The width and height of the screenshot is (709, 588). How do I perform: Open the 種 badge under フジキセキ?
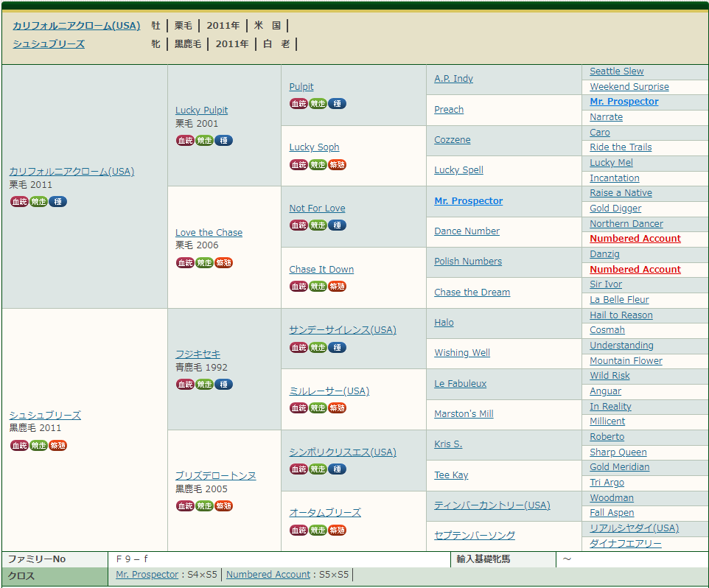223,385
